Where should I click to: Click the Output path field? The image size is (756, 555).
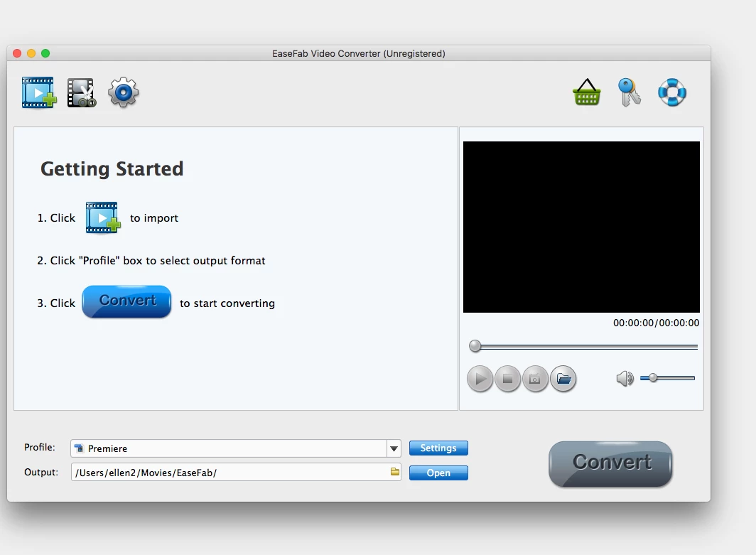(x=236, y=472)
